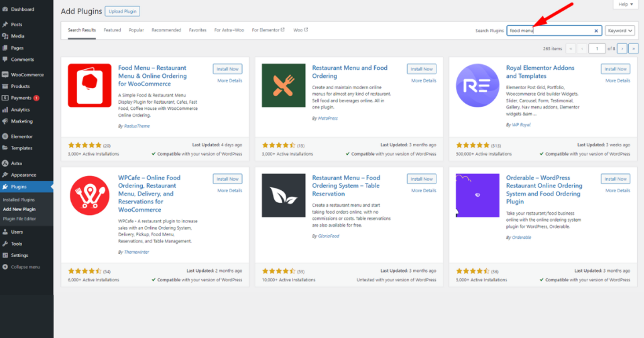Click the Payments icon in the sidebar
This screenshot has width=644, height=338.
coord(5,98)
